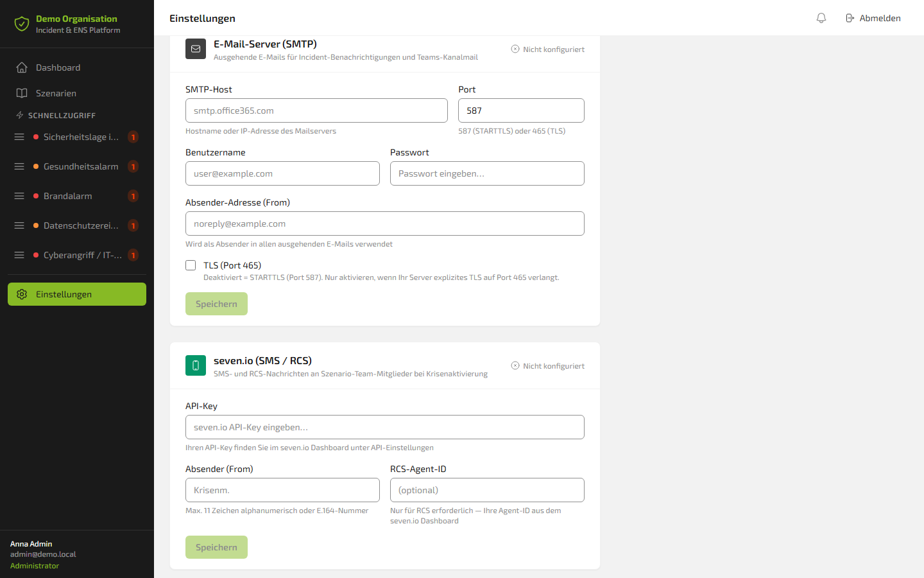This screenshot has width=924, height=578.
Task: Click the 'Einstellungen' page title in header
Action: point(202,18)
